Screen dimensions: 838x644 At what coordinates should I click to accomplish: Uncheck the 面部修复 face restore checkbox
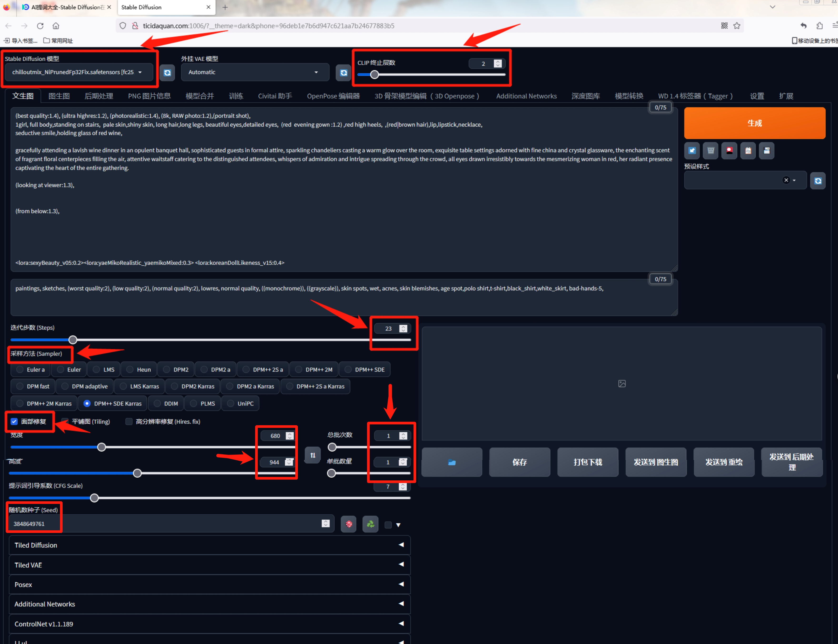point(14,422)
